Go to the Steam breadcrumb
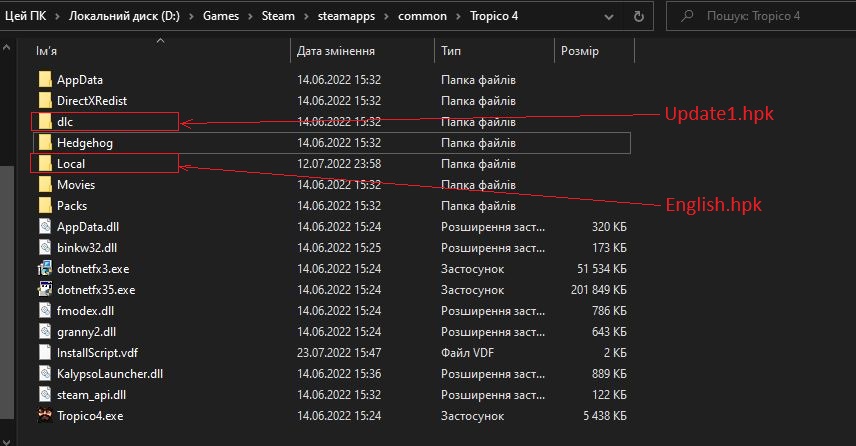Screen dimensions: 856x446 point(278,16)
